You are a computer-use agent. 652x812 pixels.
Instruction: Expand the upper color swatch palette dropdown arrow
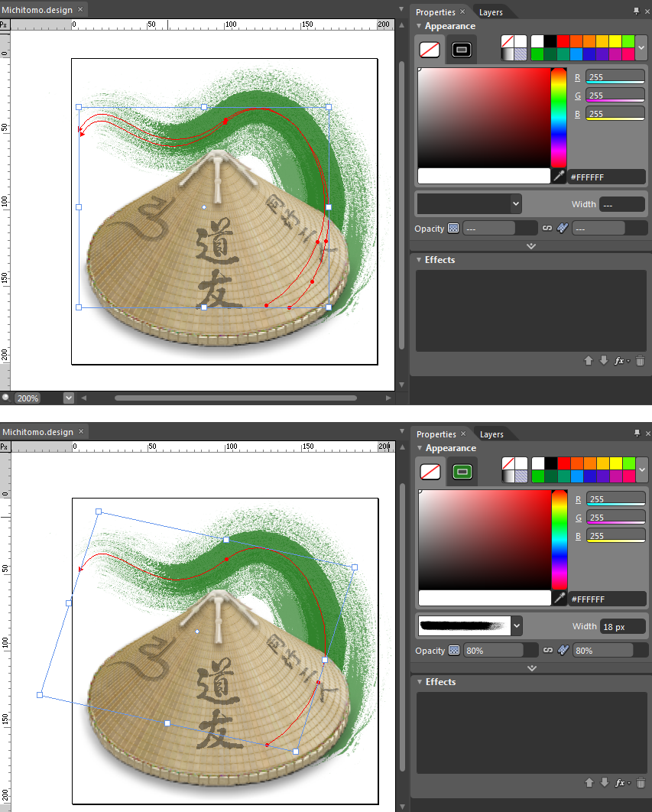pyautogui.click(x=641, y=47)
